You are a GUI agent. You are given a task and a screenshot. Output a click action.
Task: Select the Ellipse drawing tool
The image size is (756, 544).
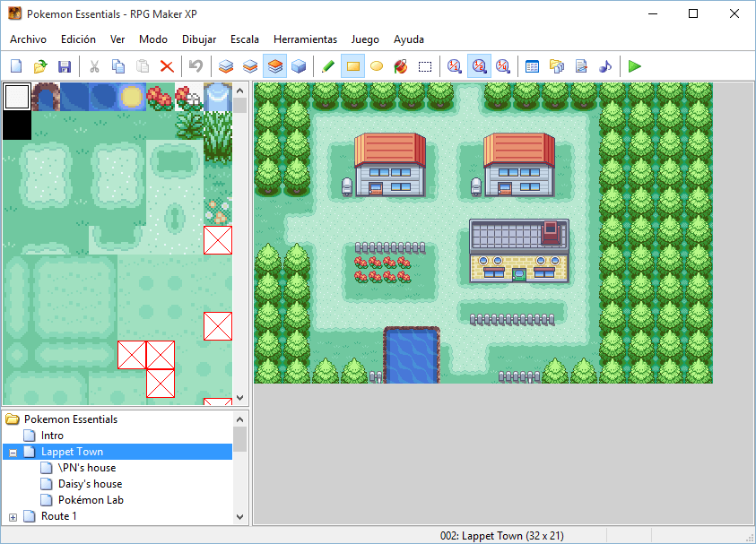pyautogui.click(x=377, y=66)
